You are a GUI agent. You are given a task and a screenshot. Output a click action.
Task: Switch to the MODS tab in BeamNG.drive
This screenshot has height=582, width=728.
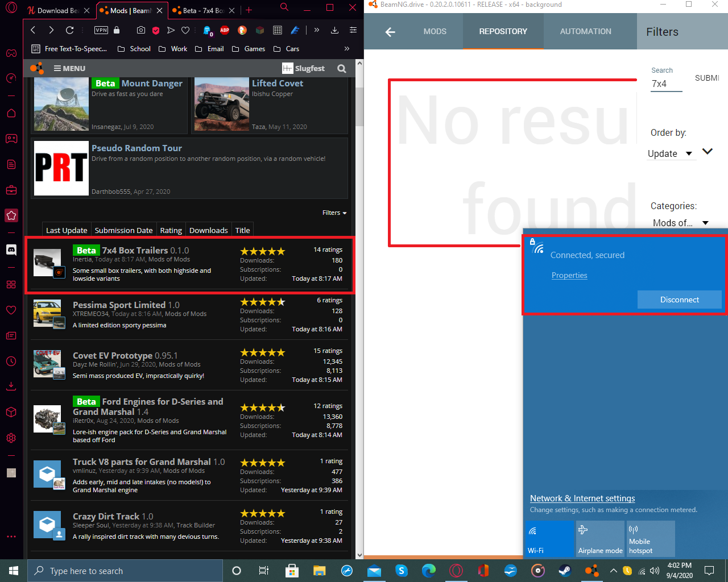435,31
